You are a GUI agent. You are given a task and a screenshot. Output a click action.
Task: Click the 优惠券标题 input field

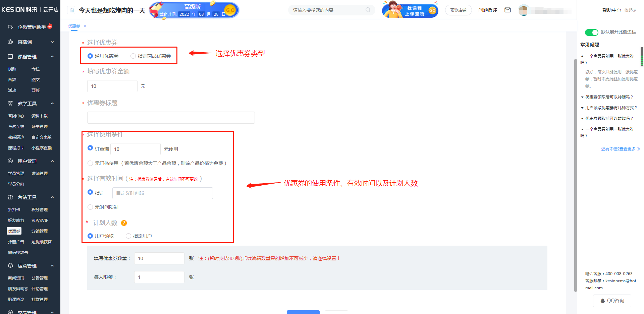coord(171,118)
